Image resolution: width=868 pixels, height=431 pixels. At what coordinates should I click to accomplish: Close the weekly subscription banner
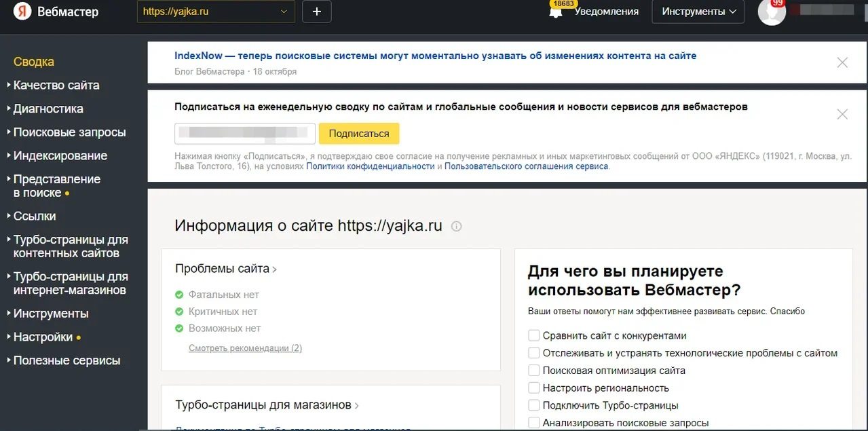(842, 114)
